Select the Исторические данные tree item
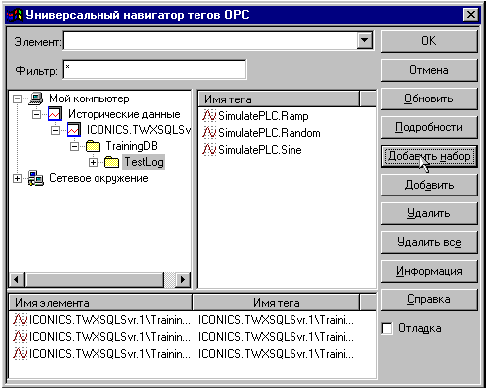The height and width of the screenshot is (389, 487). [x=124, y=114]
